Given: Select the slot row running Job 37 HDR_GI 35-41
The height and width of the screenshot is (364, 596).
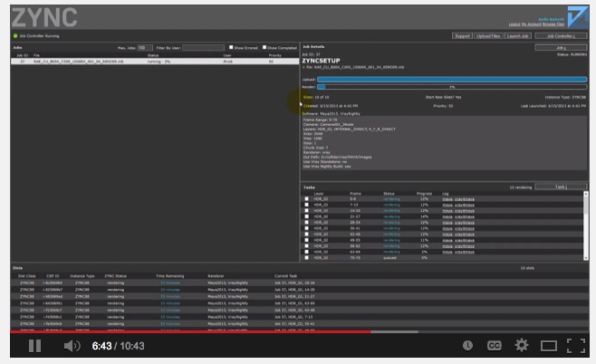Looking at the screenshot, I should [300, 324].
